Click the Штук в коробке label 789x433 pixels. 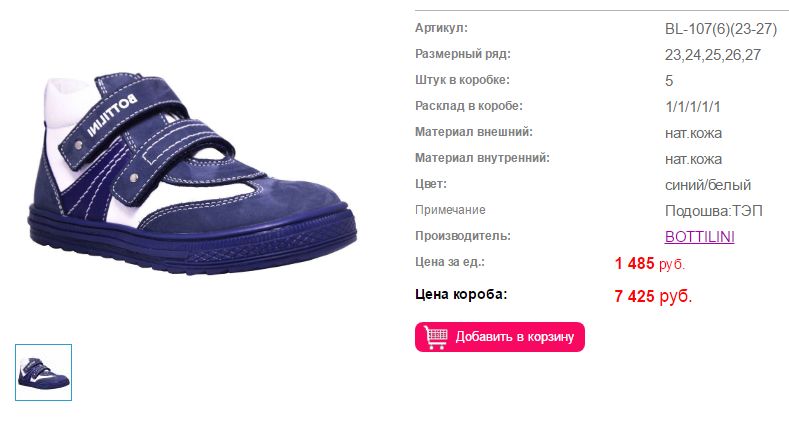[462, 80]
